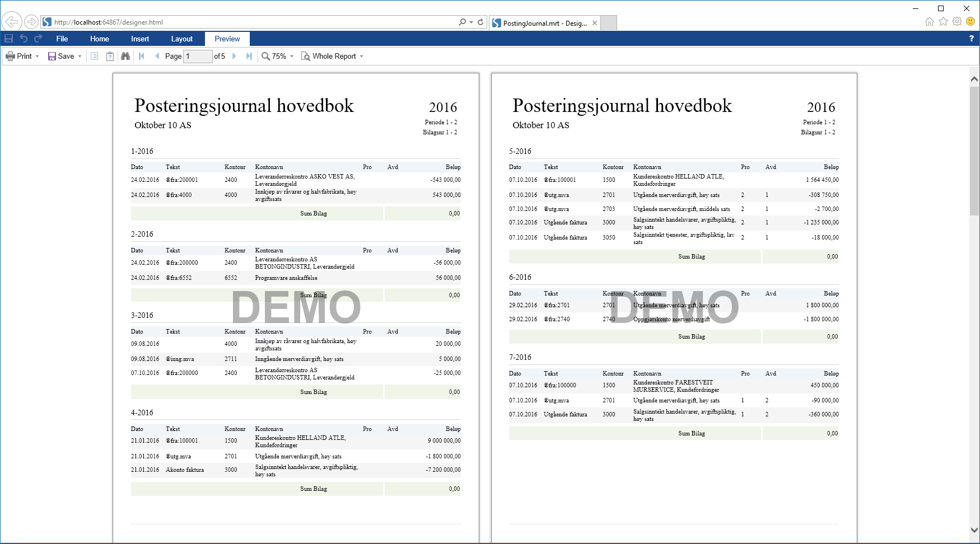Image resolution: width=980 pixels, height=544 pixels.
Task: Go to the last page
Action: point(249,56)
